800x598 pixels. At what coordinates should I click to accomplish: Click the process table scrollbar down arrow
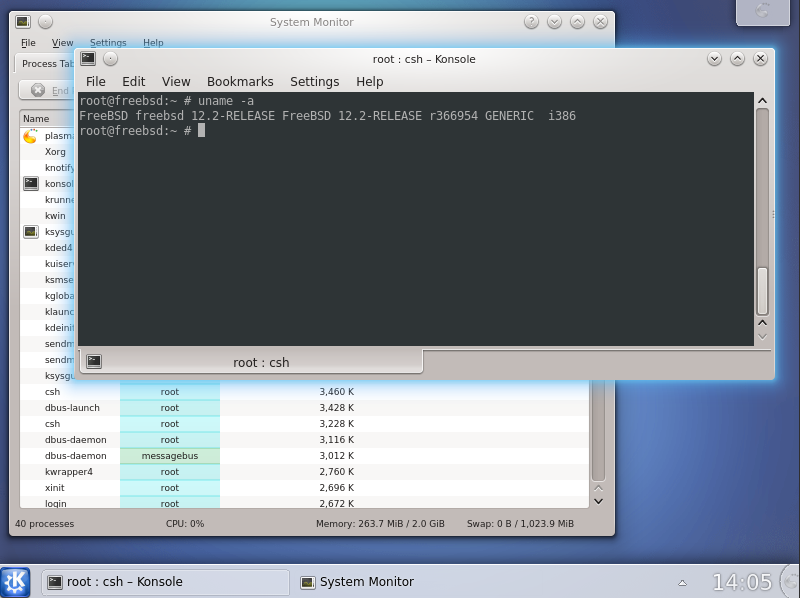click(598, 502)
